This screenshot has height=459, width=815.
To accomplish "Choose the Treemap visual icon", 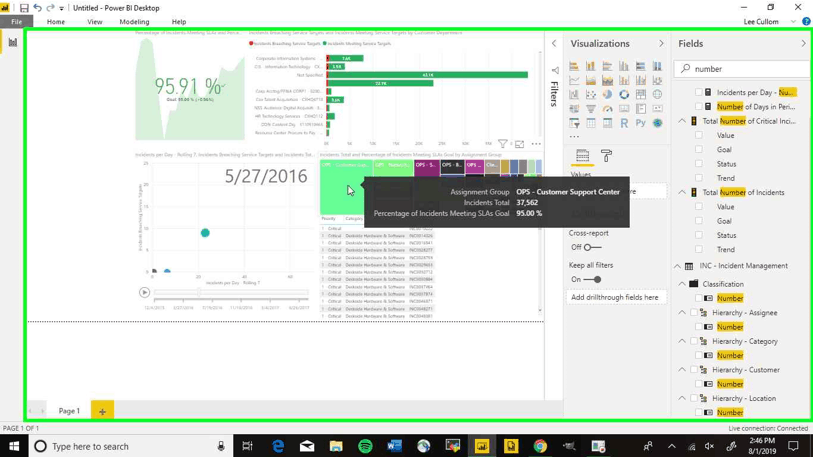I will [640, 95].
